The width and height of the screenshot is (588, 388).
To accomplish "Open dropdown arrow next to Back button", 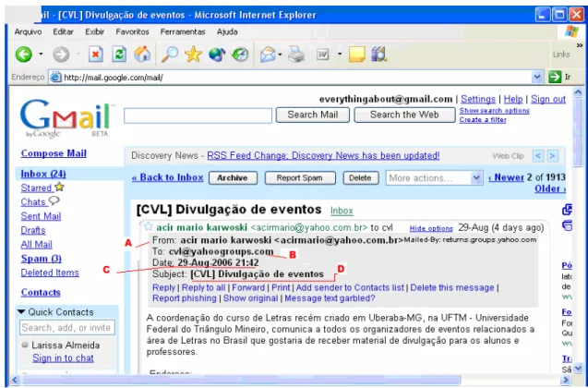I will [x=41, y=54].
